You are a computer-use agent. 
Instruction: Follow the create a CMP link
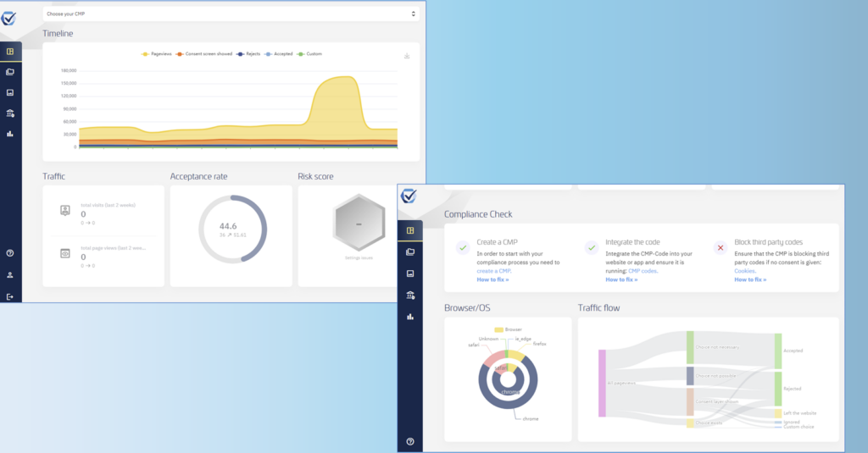tap(494, 271)
